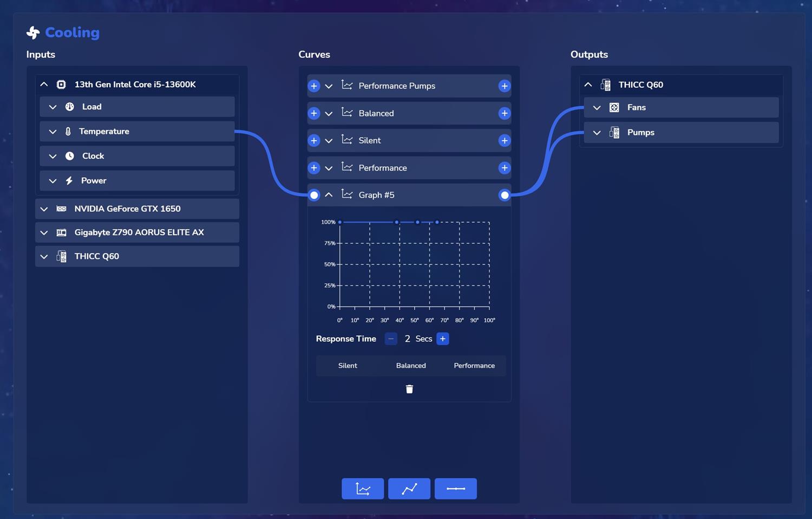Toggle the Graph #5 input connection node
Viewport: 812px width, 519px height.
314,195
